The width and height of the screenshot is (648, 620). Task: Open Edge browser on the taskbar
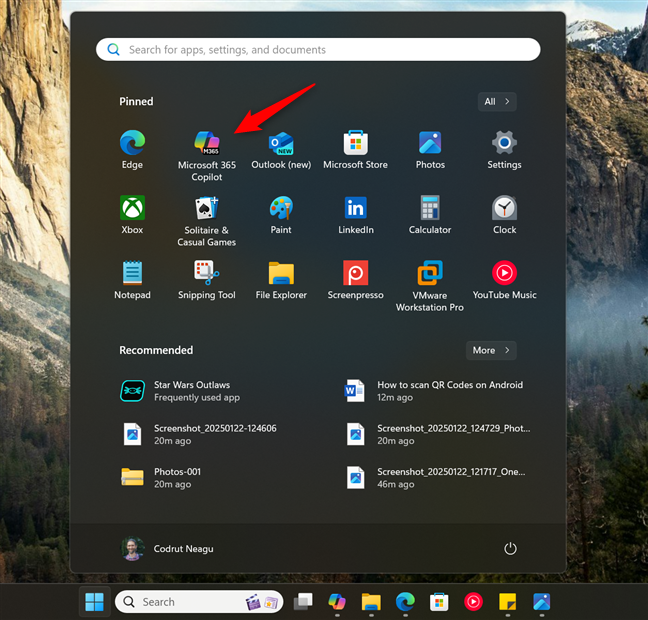[x=405, y=602]
